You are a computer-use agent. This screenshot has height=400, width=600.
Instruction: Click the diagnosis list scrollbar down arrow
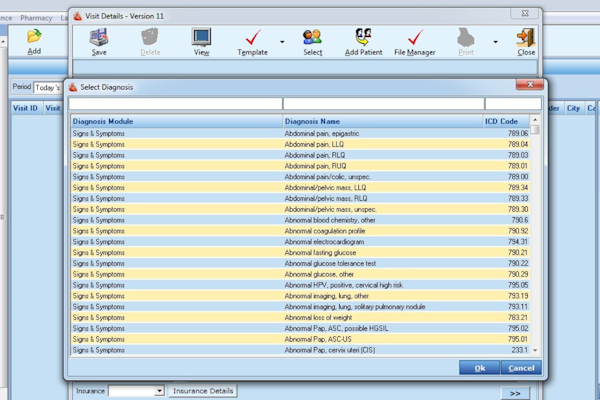click(x=536, y=350)
